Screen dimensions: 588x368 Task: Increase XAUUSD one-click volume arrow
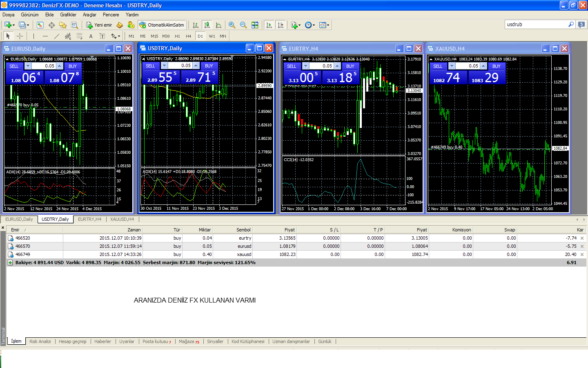[483, 66]
